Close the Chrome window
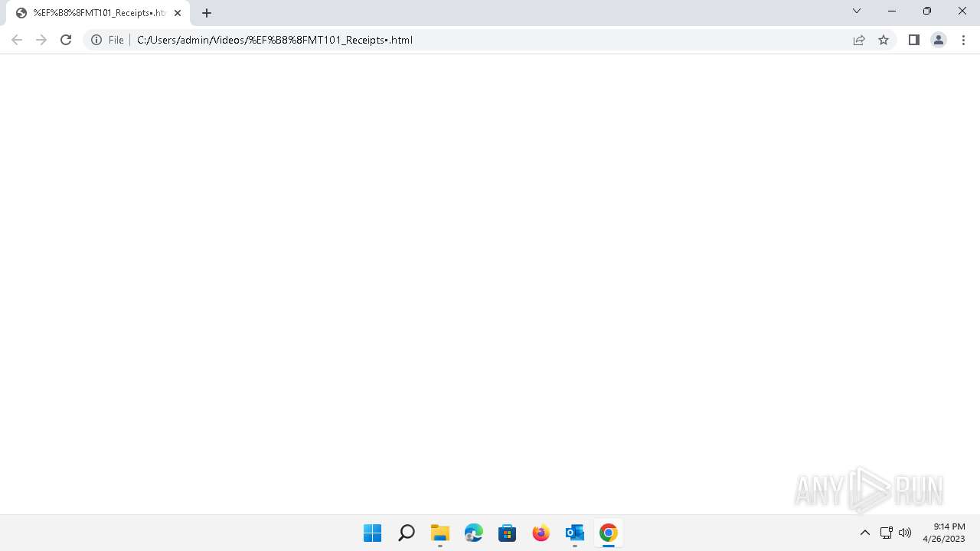The width and height of the screenshot is (980, 551). 962,11
